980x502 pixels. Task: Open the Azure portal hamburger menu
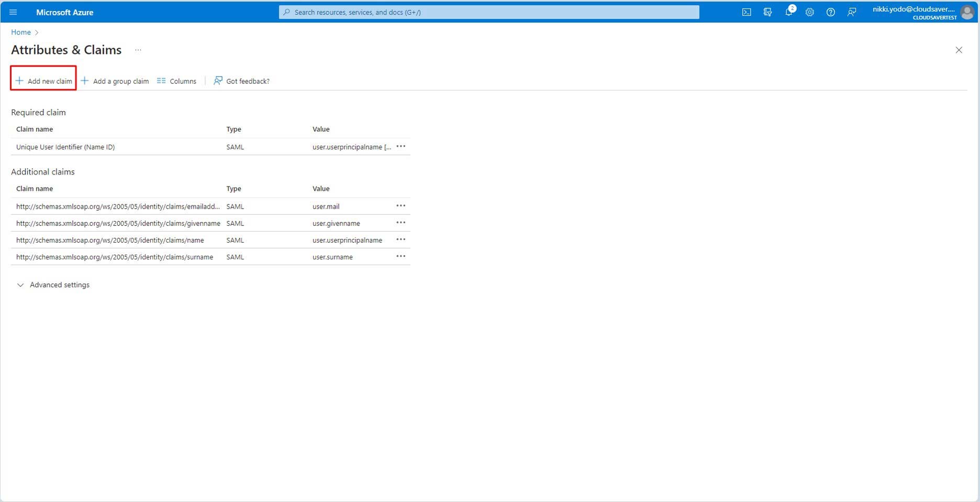click(x=13, y=12)
